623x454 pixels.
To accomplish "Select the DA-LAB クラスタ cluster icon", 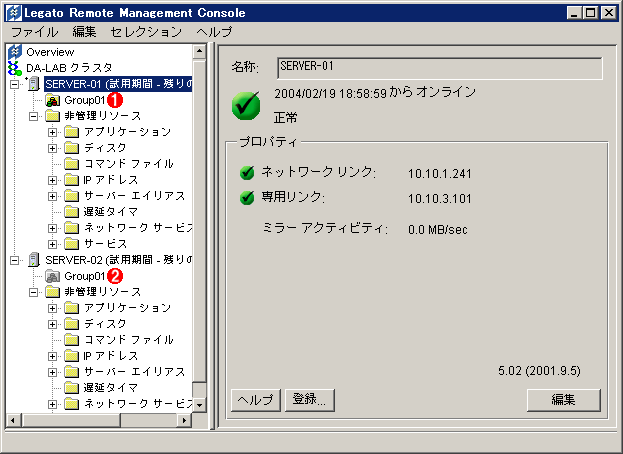I will 15,68.
